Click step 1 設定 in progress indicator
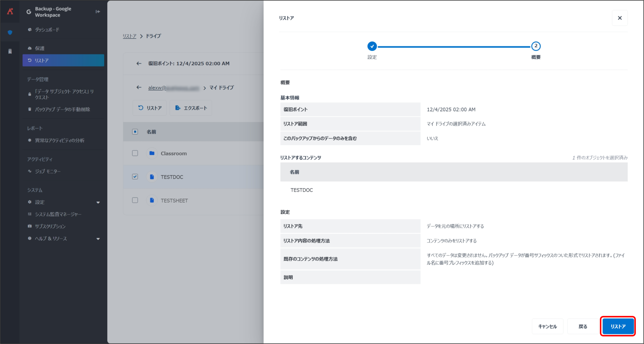Screen dimensions: 644x344 click(x=372, y=46)
